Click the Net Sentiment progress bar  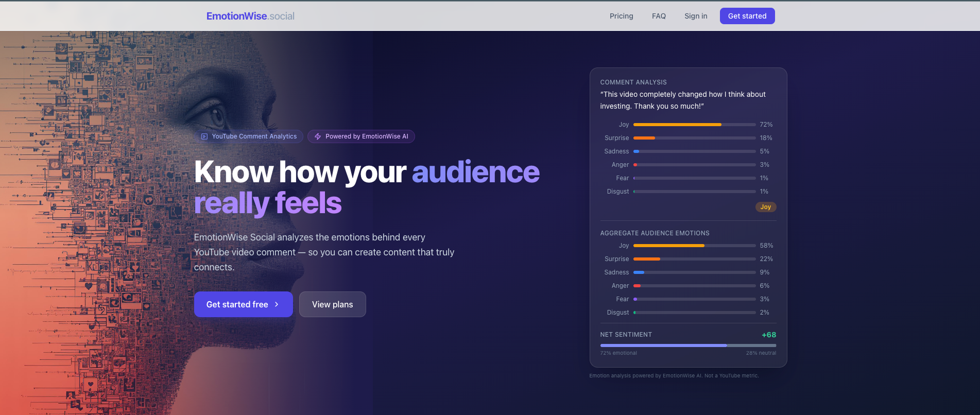[688, 345]
